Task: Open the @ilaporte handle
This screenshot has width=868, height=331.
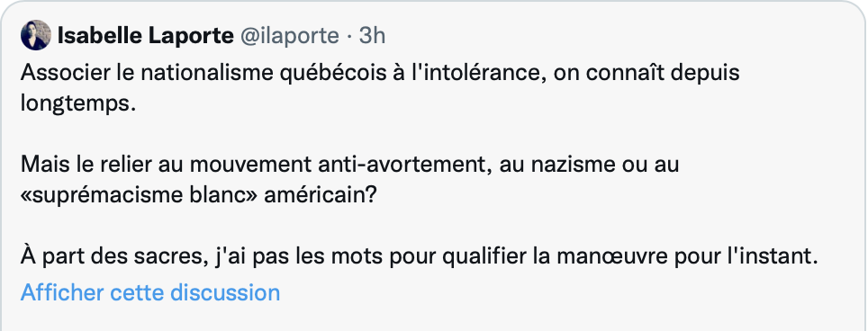Action: [x=290, y=36]
